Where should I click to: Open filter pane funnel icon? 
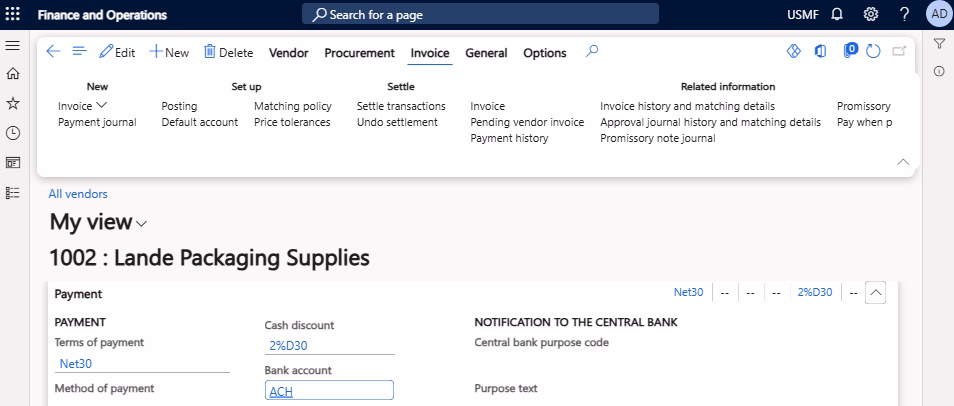(x=939, y=43)
